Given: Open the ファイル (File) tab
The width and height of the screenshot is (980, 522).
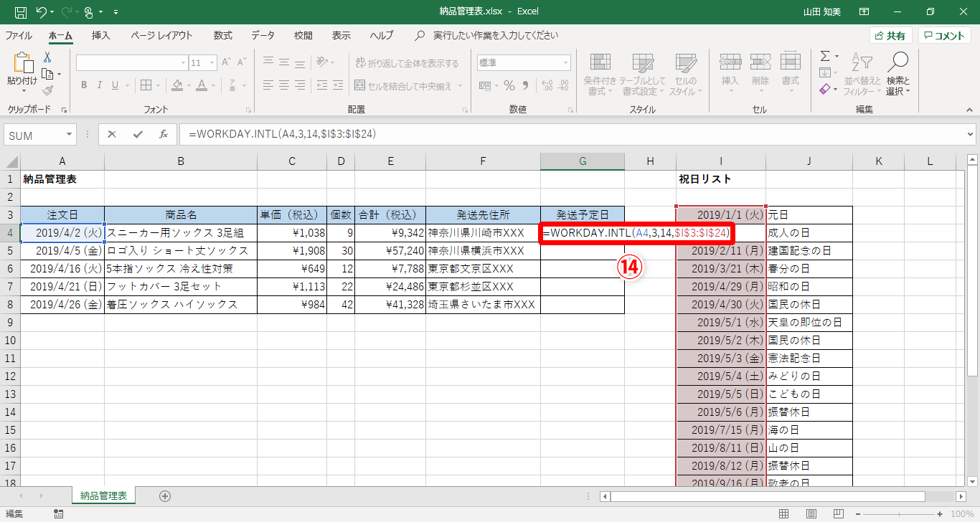Looking at the screenshot, I should point(19,36).
